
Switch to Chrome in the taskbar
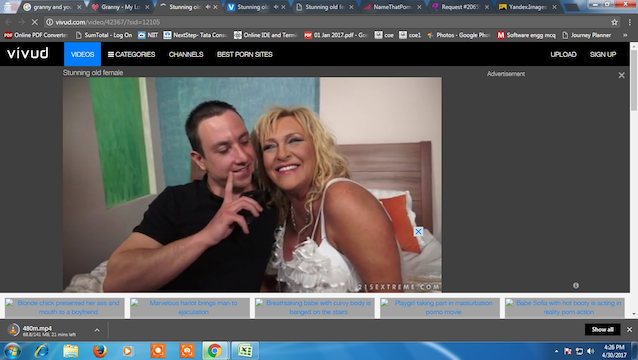pyautogui.click(x=215, y=351)
